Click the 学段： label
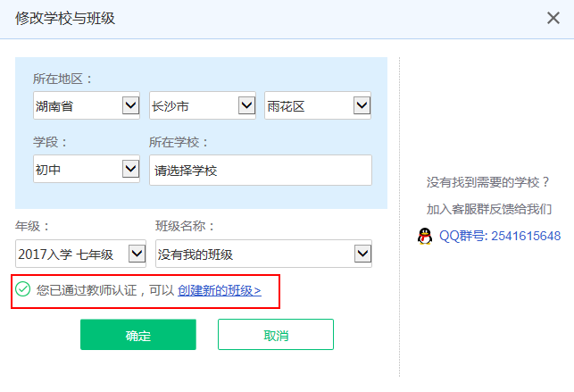 coord(50,142)
